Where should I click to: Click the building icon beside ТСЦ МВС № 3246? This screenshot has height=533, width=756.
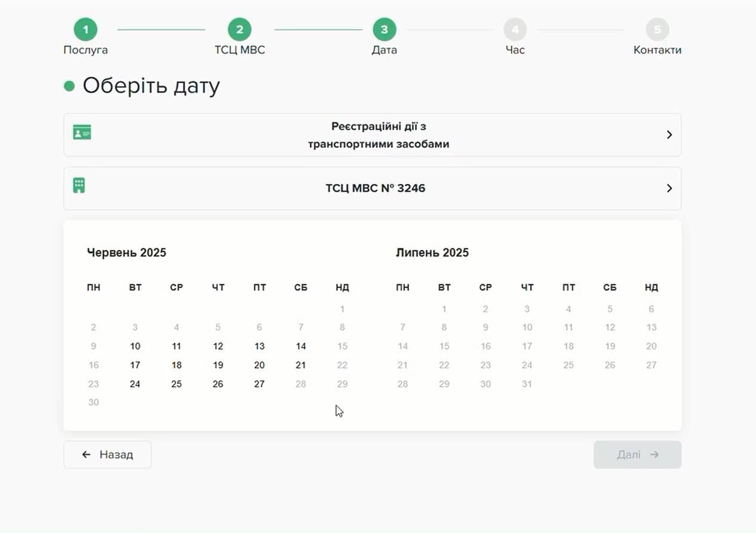coord(79,185)
